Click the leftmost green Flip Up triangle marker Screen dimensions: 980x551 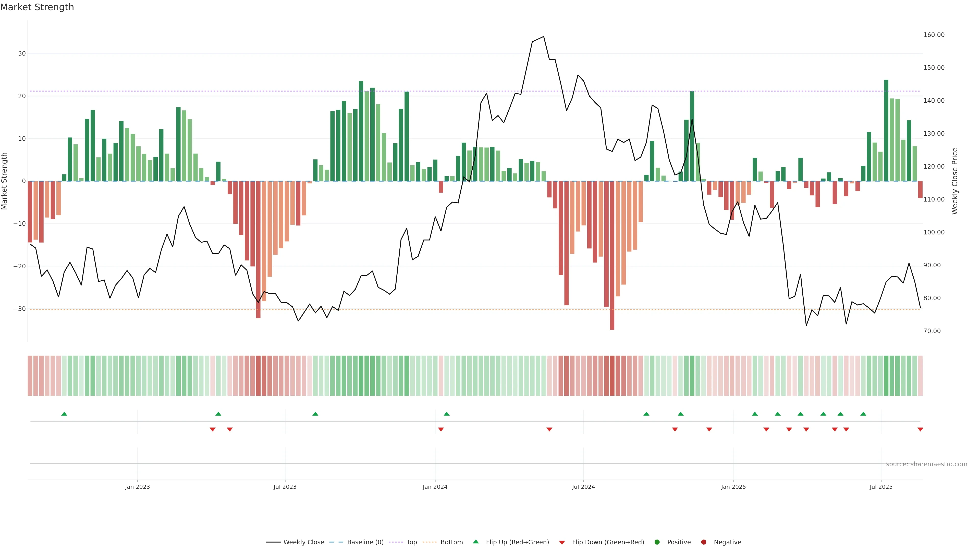[x=64, y=414]
